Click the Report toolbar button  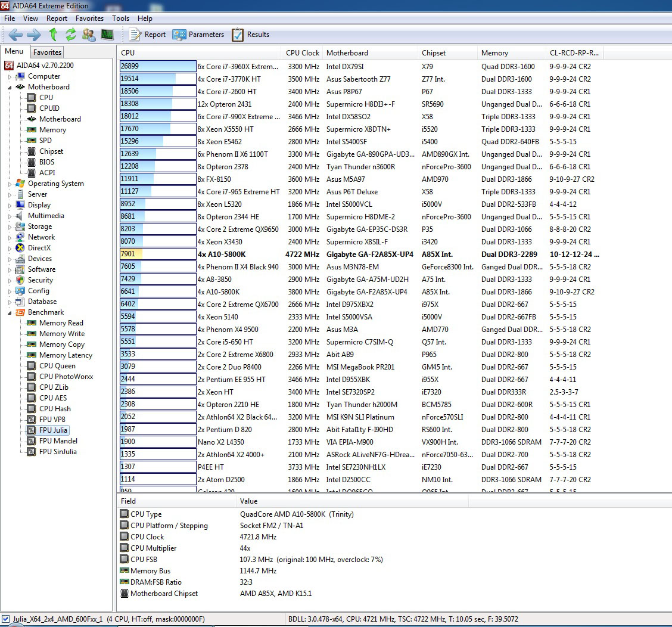tap(147, 35)
